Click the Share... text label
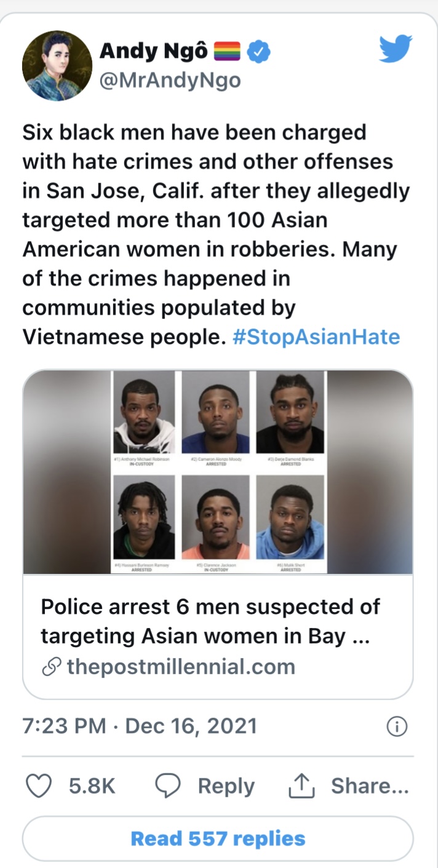 click(370, 786)
